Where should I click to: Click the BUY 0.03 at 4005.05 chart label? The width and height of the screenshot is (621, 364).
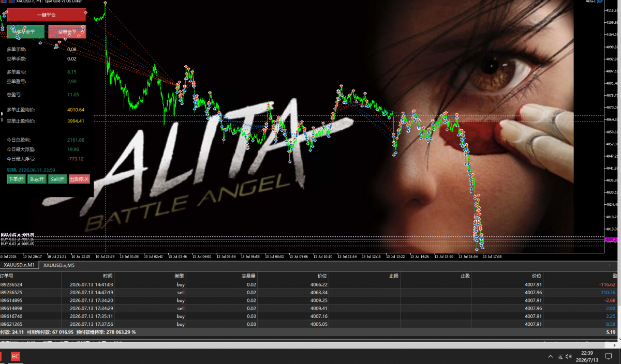(x=17, y=244)
